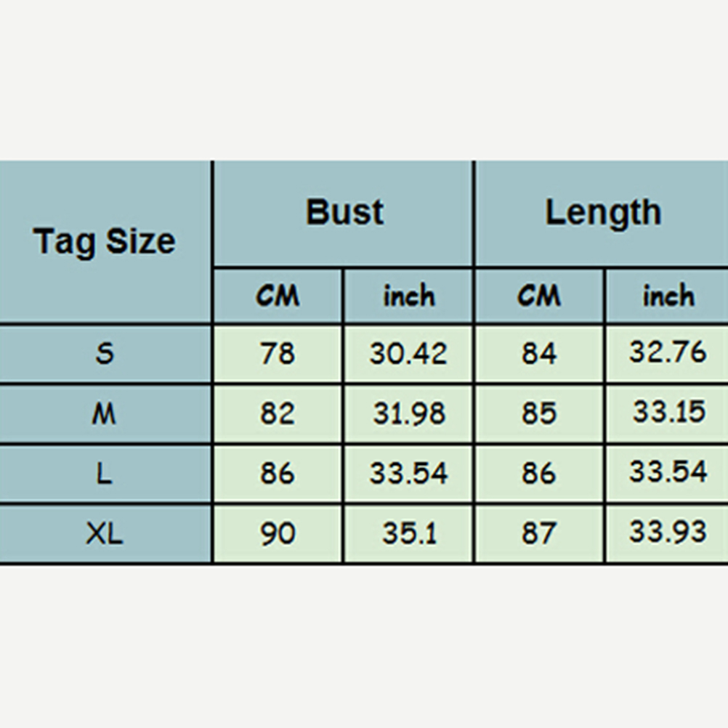Image resolution: width=728 pixels, height=728 pixels.
Task: Select the XL size row label
Action: pos(105,534)
